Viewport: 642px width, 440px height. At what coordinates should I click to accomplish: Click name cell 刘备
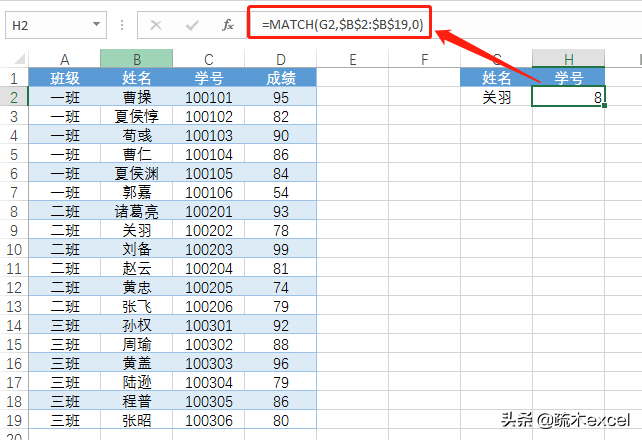[137, 249]
